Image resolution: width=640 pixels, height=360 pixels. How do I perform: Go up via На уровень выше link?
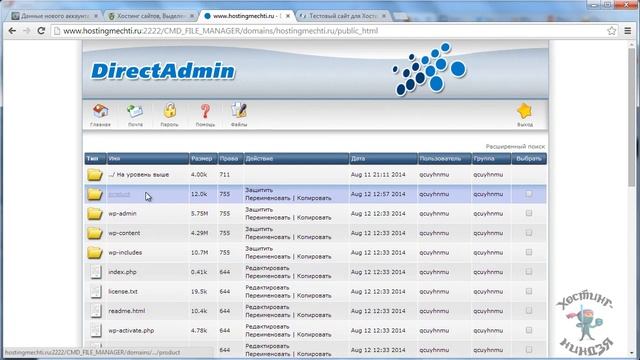coord(139,175)
